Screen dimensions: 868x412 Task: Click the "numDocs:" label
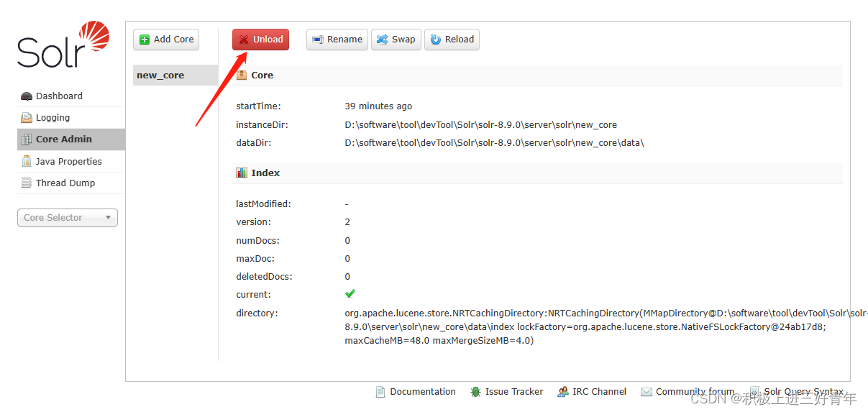tap(257, 241)
